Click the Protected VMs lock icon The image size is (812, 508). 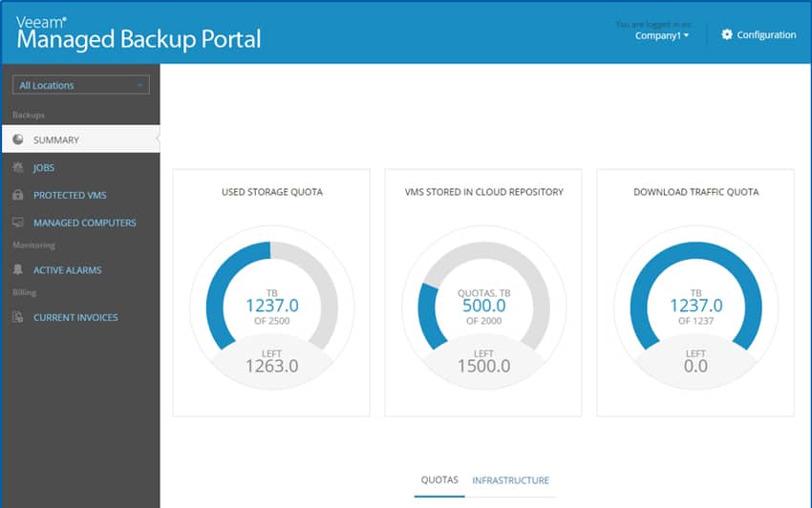click(18, 195)
